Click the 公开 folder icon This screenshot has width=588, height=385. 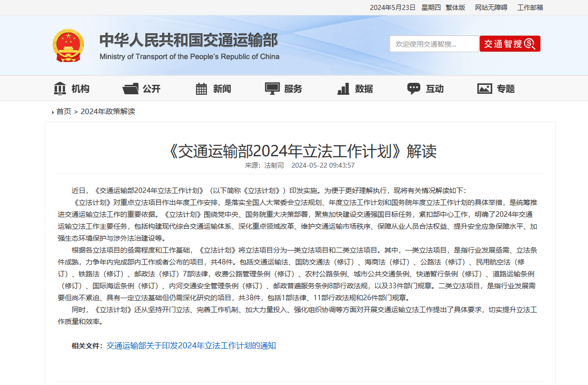[x=131, y=88]
